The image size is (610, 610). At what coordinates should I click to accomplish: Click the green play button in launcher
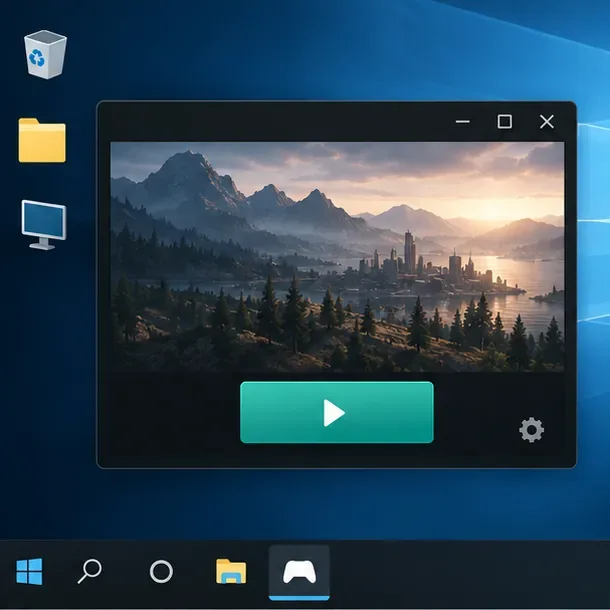pyautogui.click(x=337, y=412)
